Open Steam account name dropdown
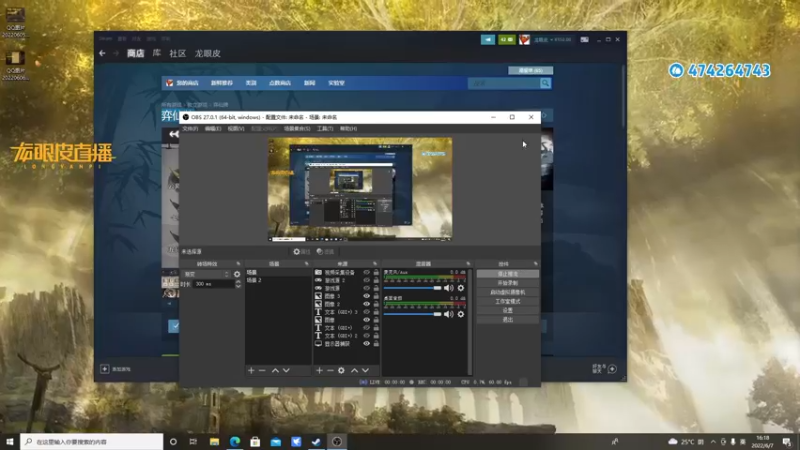The height and width of the screenshot is (450, 800). tap(553, 40)
